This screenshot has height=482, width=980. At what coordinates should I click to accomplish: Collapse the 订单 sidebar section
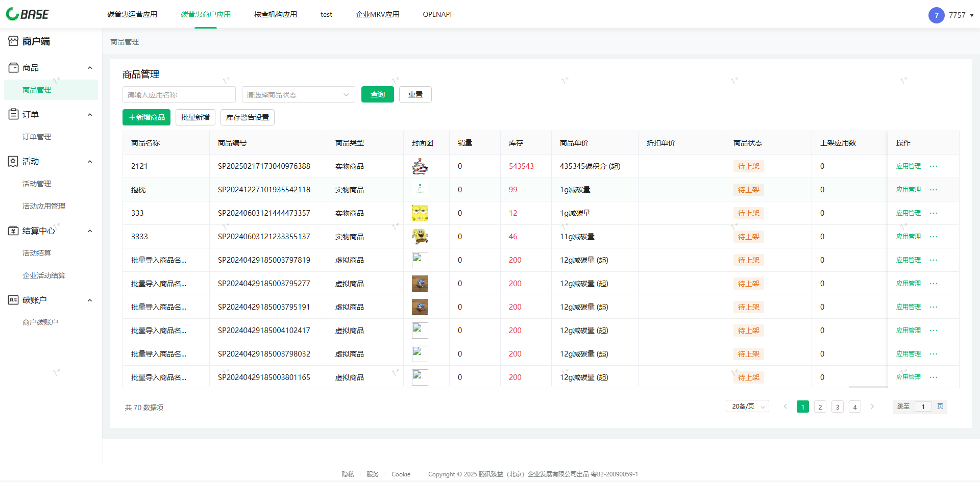click(90, 115)
